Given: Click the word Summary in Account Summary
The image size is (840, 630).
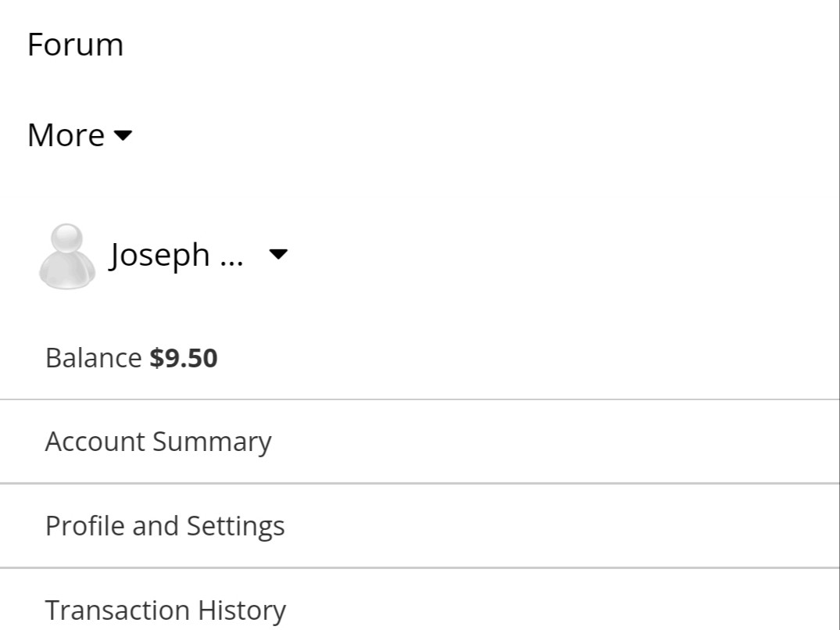Looking at the screenshot, I should point(212,443).
